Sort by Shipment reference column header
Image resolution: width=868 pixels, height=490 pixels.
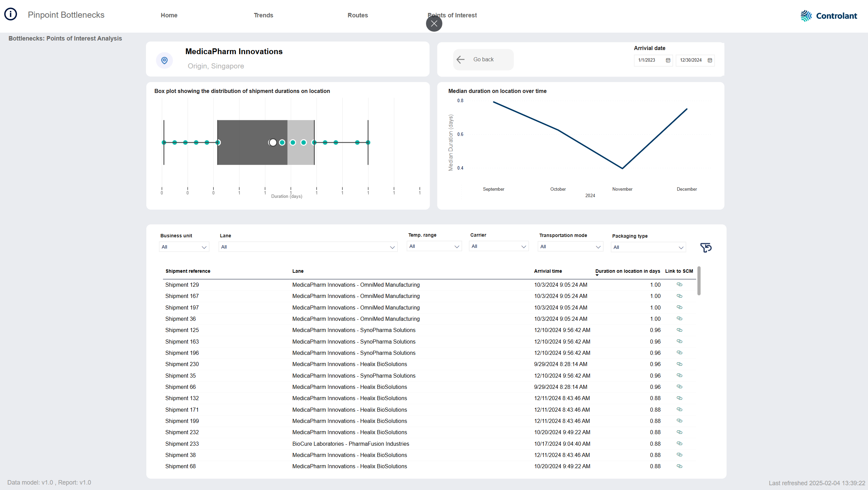coord(188,271)
